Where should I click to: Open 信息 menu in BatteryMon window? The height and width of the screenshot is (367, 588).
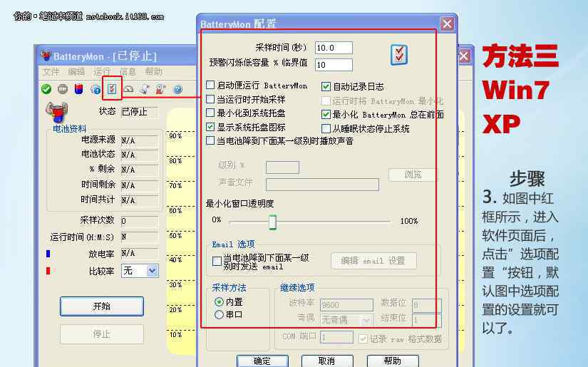point(128,71)
